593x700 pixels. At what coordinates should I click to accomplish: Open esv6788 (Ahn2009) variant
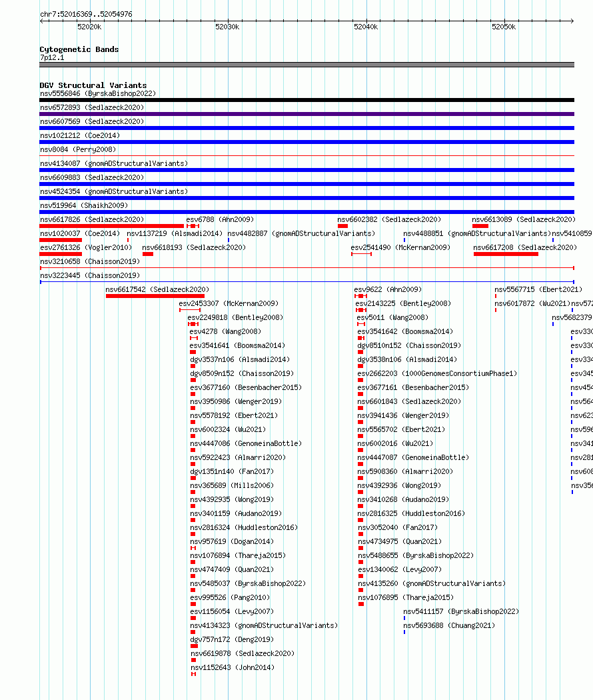pyautogui.click(x=220, y=219)
